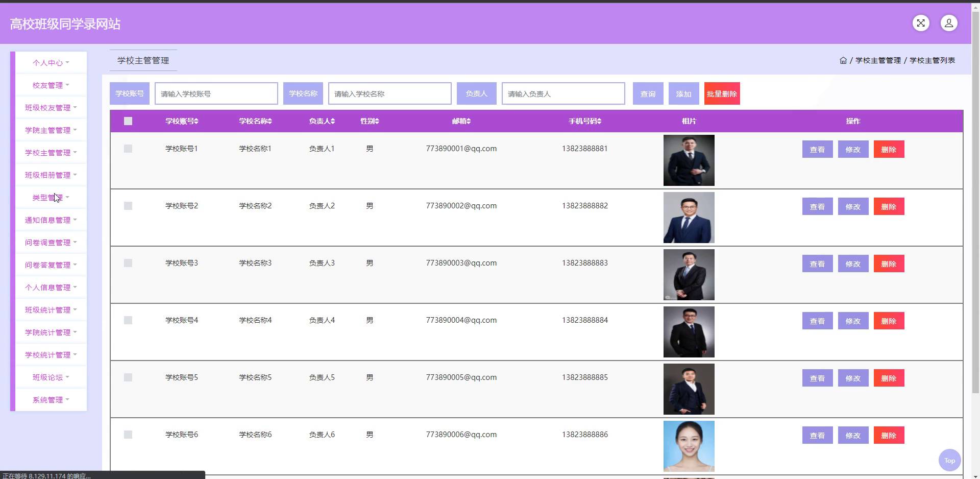Screen dimensions: 980x479
Task: Open the photo thumbnail for 负责人2
Action: (x=689, y=218)
